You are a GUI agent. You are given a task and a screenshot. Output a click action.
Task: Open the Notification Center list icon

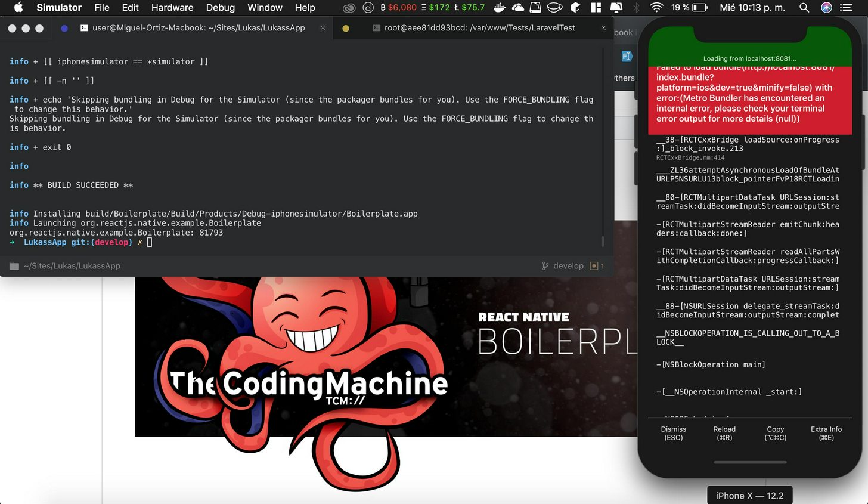(846, 8)
